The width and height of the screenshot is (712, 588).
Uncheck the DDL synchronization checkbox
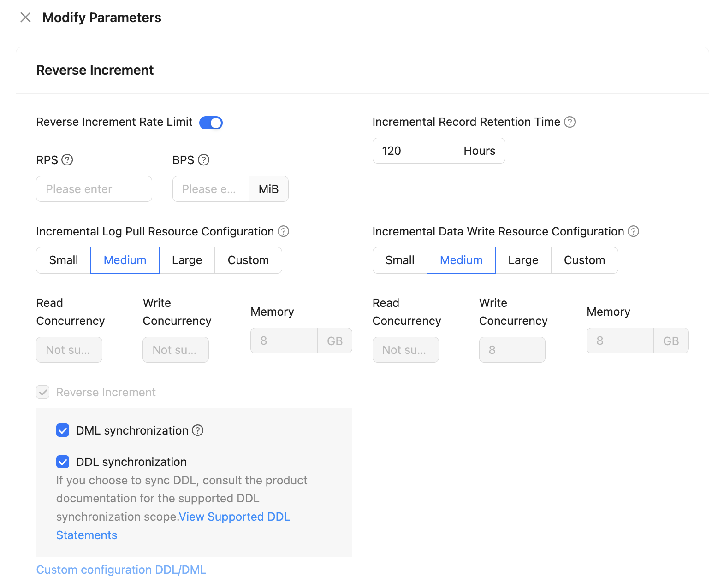click(x=63, y=462)
